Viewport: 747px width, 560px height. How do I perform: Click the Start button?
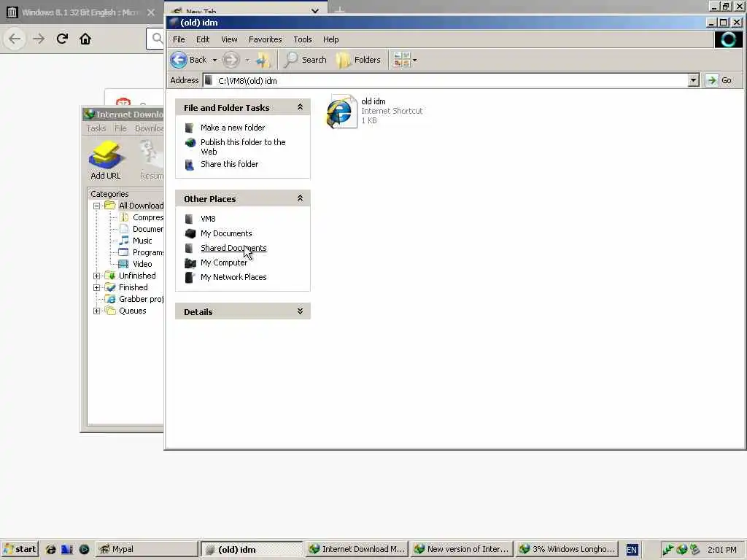20,549
